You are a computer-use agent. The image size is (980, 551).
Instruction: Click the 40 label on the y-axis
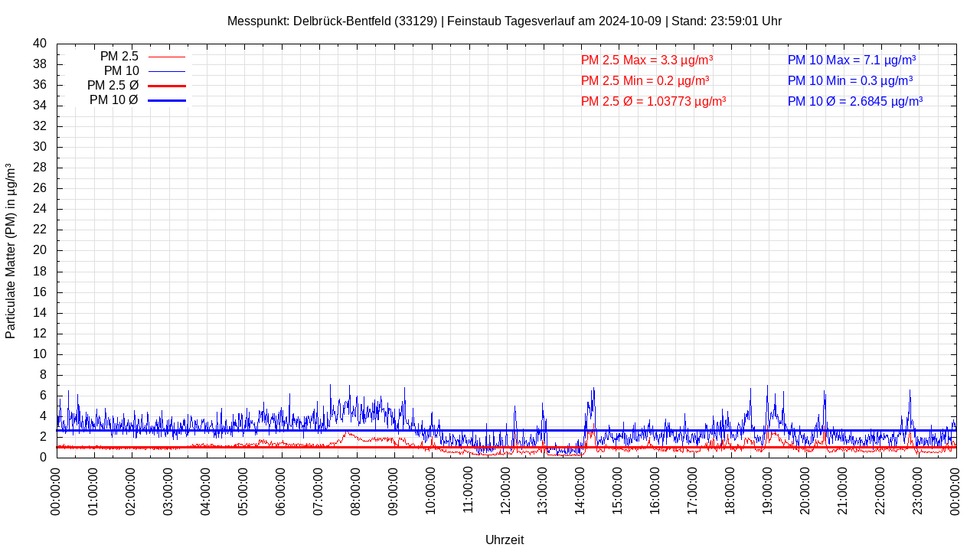click(x=40, y=44)
